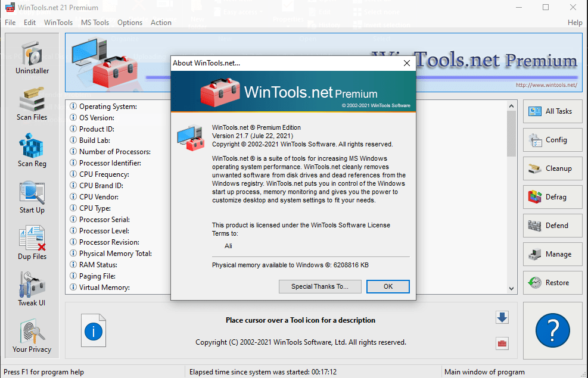Launch the Tweak UI tool
Screen dimensions: 588x378
pyautogui.click(x=32, y=290)
